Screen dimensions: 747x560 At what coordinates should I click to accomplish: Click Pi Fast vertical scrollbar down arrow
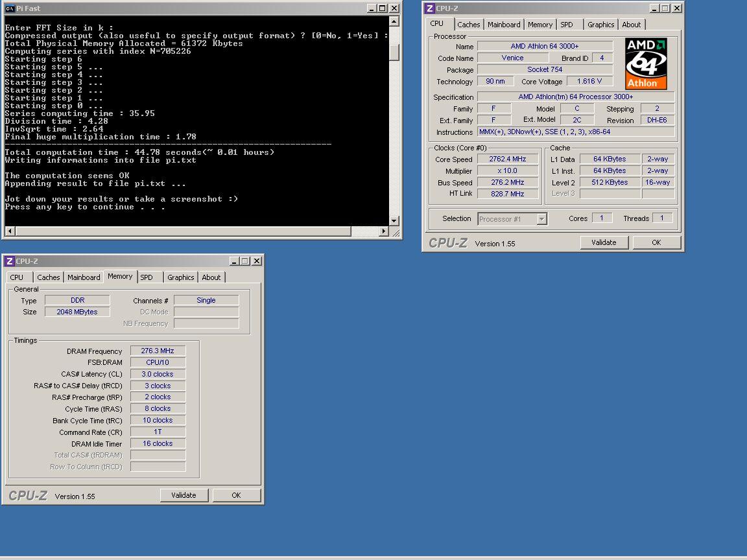pos(394,221)
